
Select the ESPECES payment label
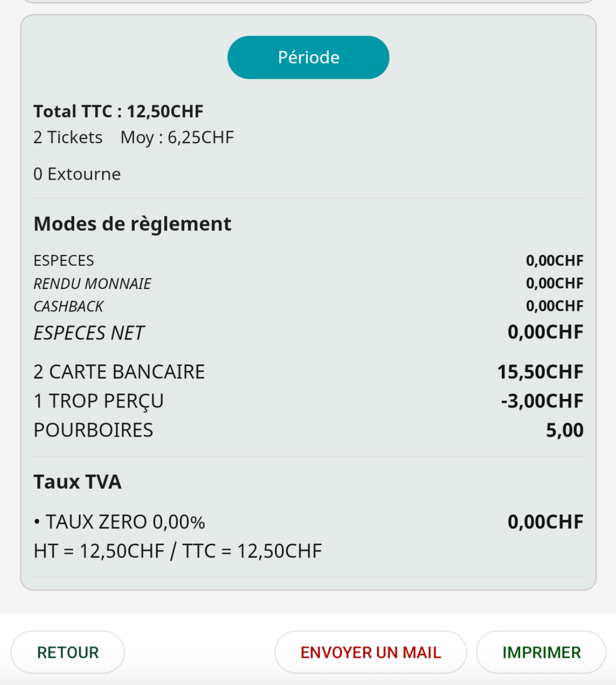point(64,260)
